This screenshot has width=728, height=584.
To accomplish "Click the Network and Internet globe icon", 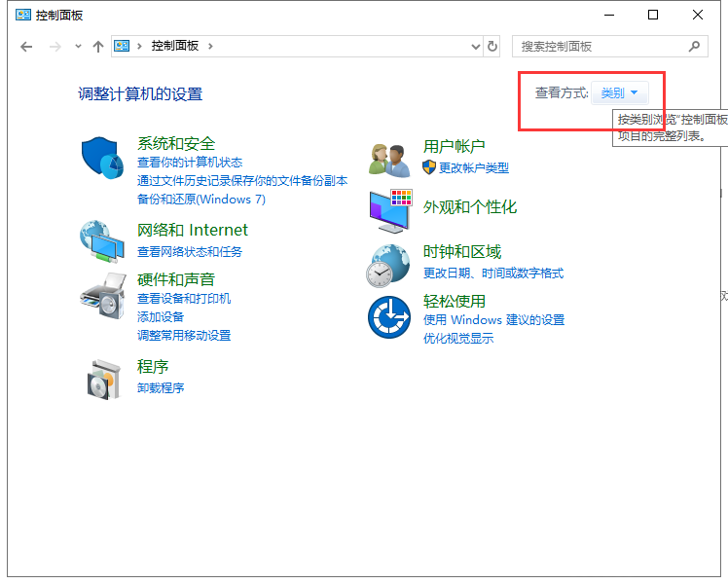I will click(x=102, y=241).
